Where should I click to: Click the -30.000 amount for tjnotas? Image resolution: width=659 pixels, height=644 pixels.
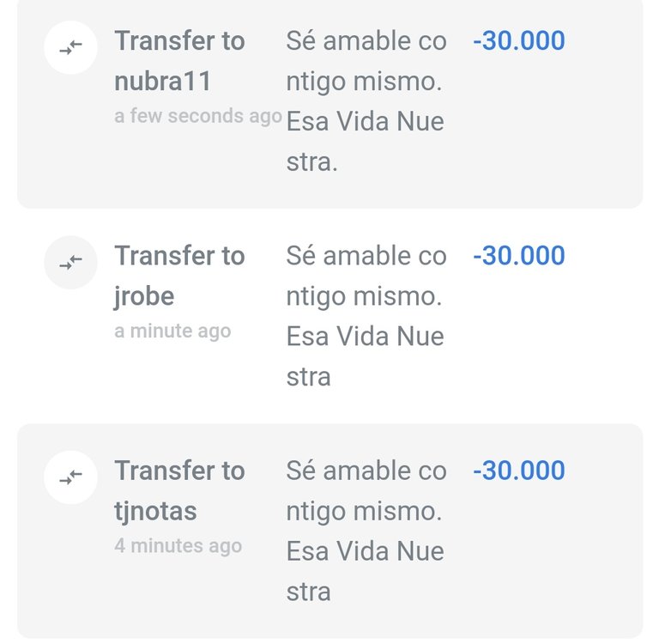pyautogui.click(x=519, y=471)
